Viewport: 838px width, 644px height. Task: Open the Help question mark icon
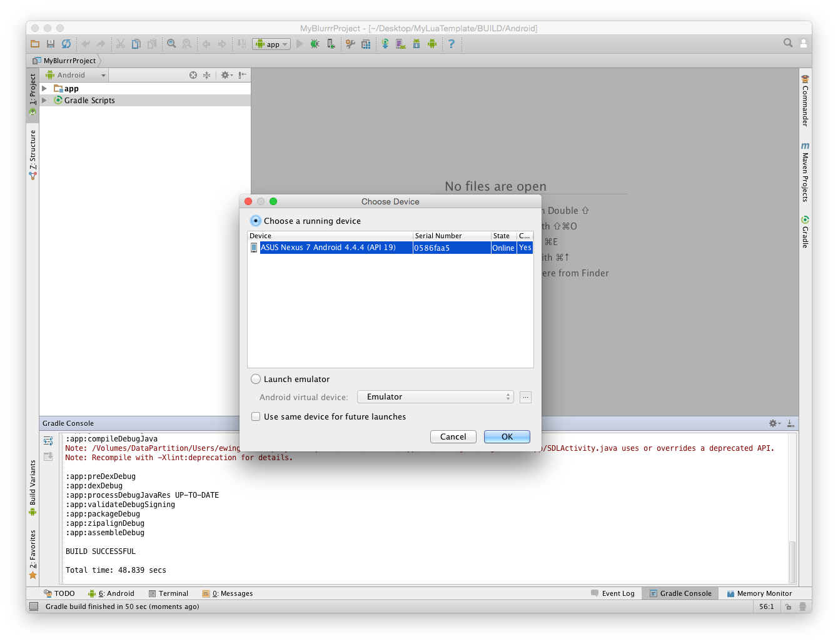point(451,44)
